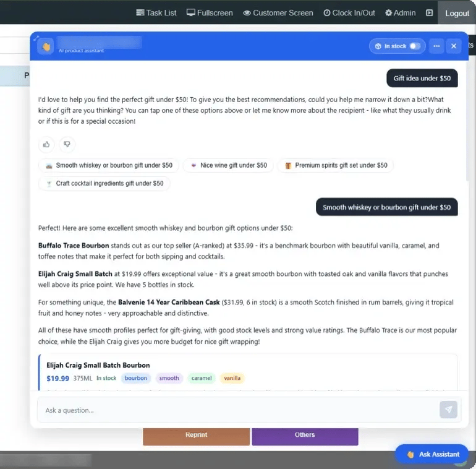Click the 'Gift idea under $50' message bubble
The height and width of the screenshot is (469, 476).
click(x=422, y=79)
